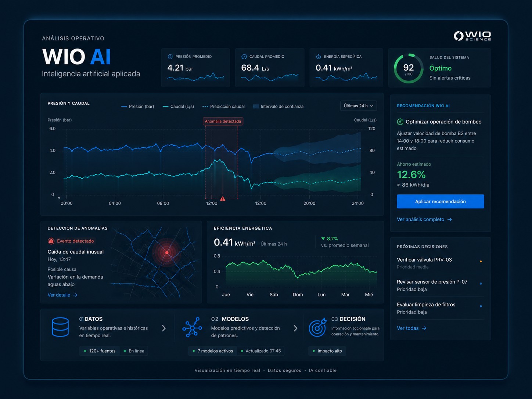The image size is (532, 399).
Task: Toggle the Predicción caudal legend series
Action: click(x=223, y=107)
